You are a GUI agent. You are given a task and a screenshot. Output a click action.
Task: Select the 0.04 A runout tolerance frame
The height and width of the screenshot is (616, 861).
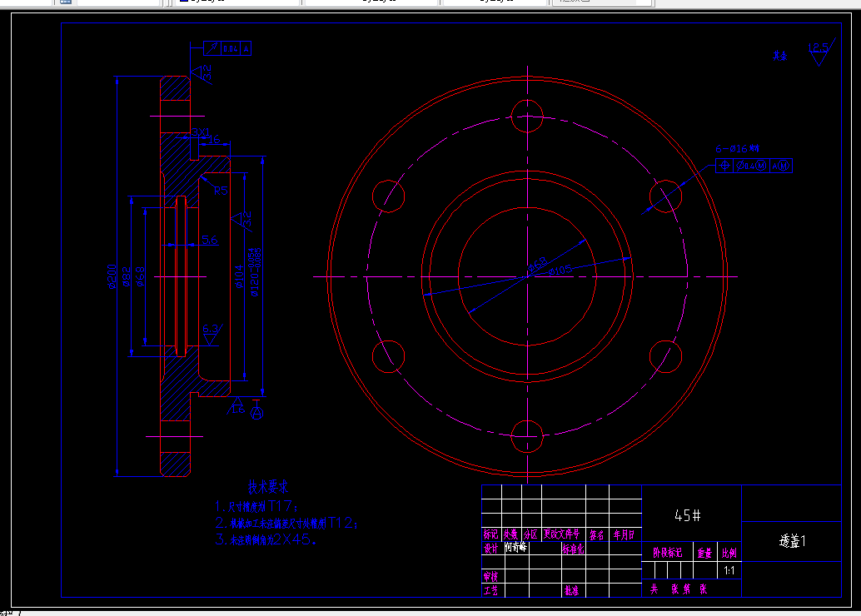tap(227, 48)
